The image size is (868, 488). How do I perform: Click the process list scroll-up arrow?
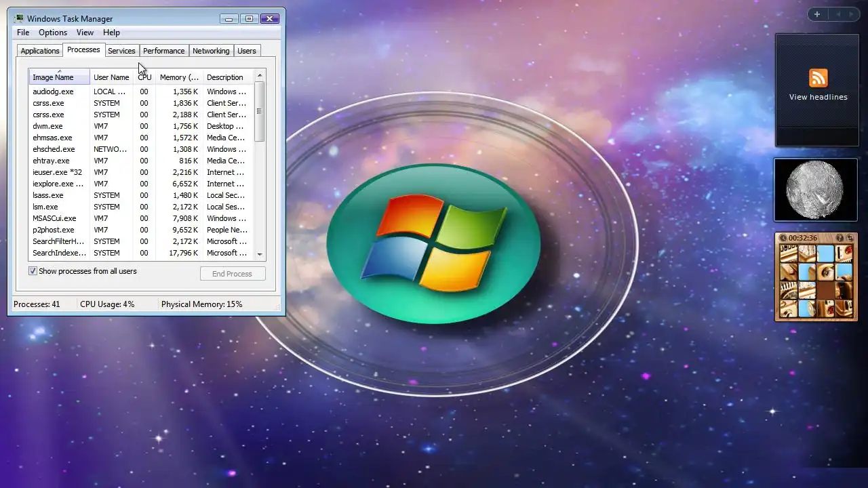coord(260,75)
